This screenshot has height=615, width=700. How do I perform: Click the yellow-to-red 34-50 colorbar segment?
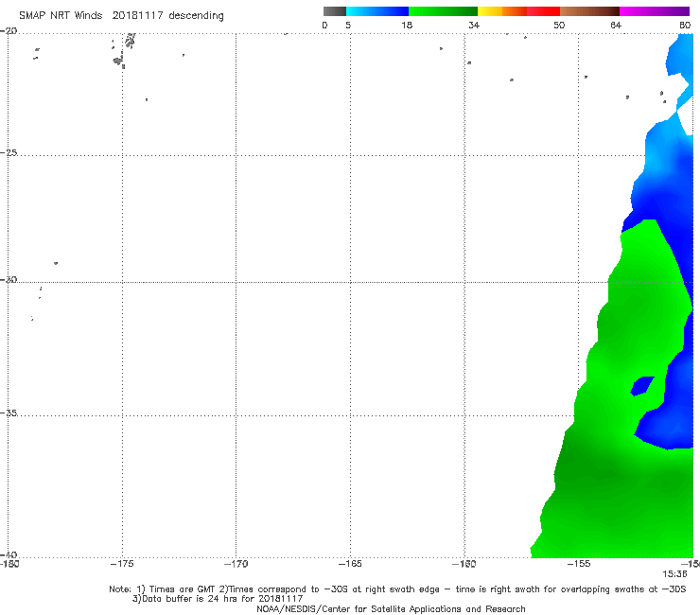518,11
